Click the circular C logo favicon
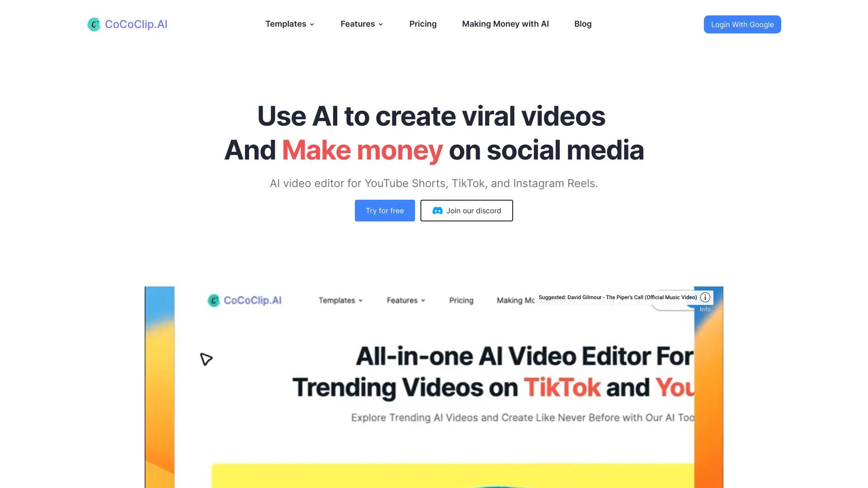 (94, 24)
